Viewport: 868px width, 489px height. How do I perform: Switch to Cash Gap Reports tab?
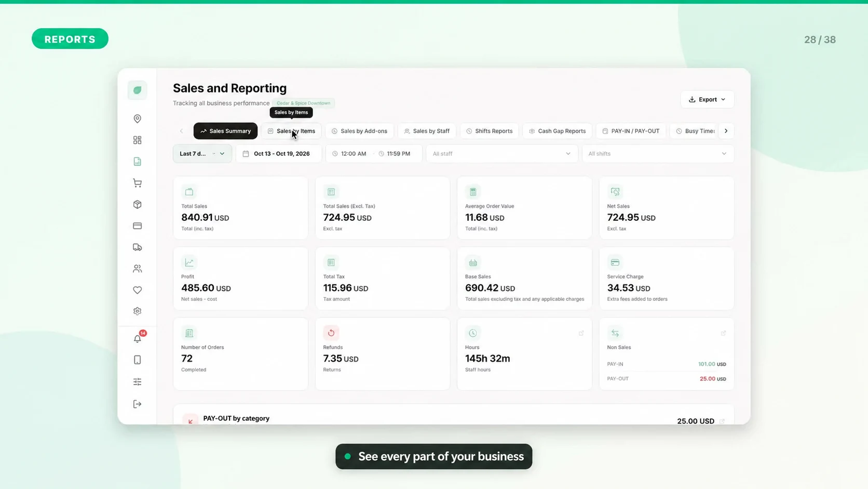pyautogui.click(x=557, y=131)
